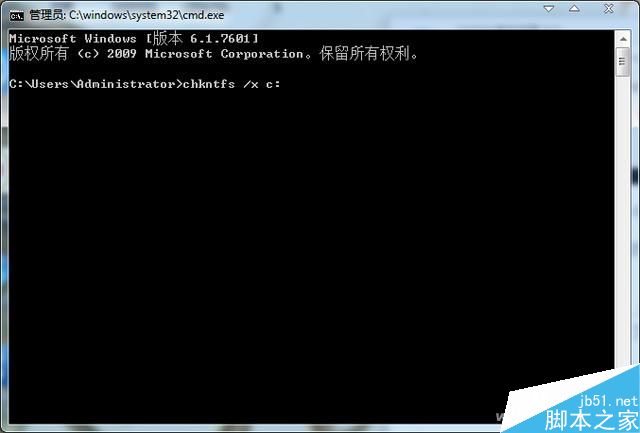Click the version number 6.1.7601
The width and height of the screenshot is (640, 433).
click(x=220, y=39)
